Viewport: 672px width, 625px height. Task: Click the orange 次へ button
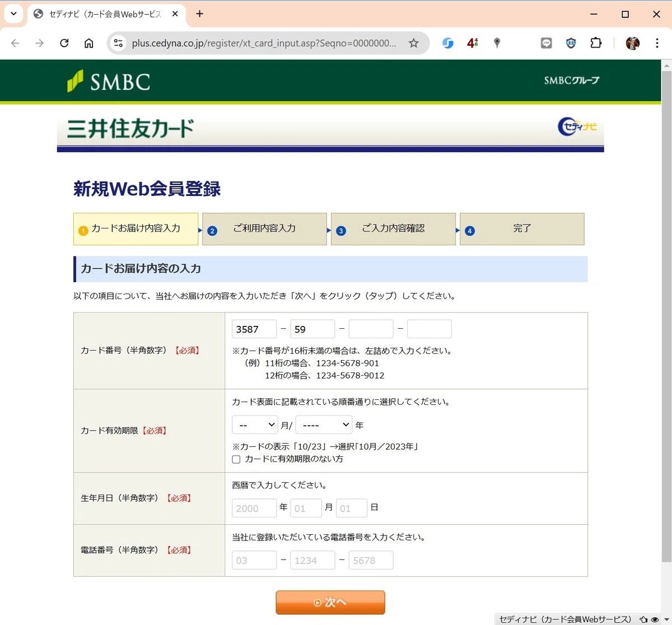330,603
